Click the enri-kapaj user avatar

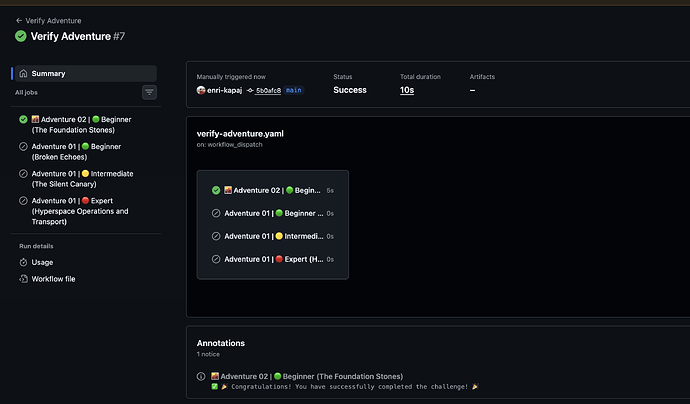[x=201, y=90]
